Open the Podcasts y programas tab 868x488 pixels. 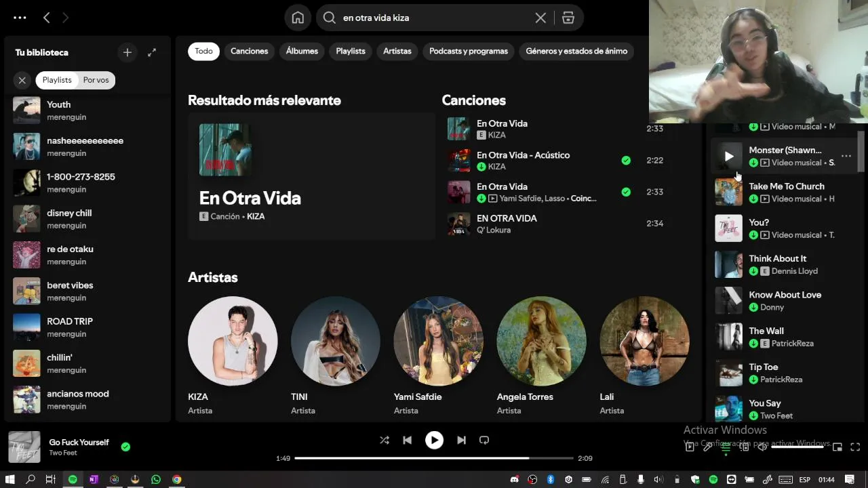(469, 51)
